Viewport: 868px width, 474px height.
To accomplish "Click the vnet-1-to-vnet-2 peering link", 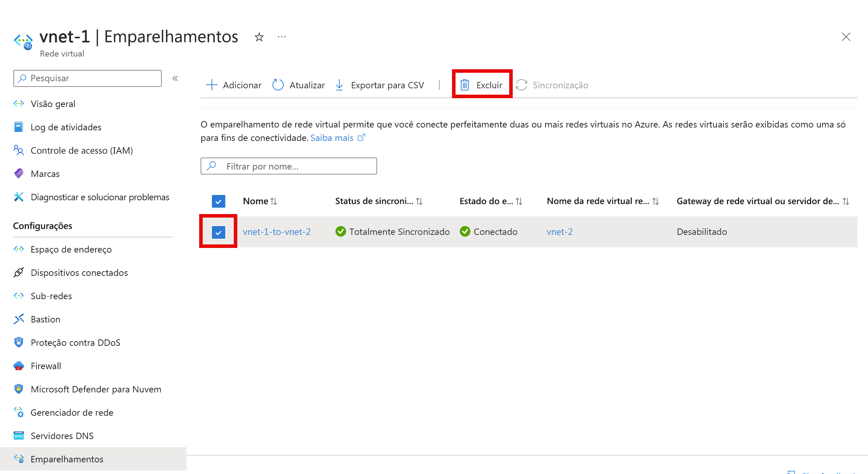I will click(277, 231).
